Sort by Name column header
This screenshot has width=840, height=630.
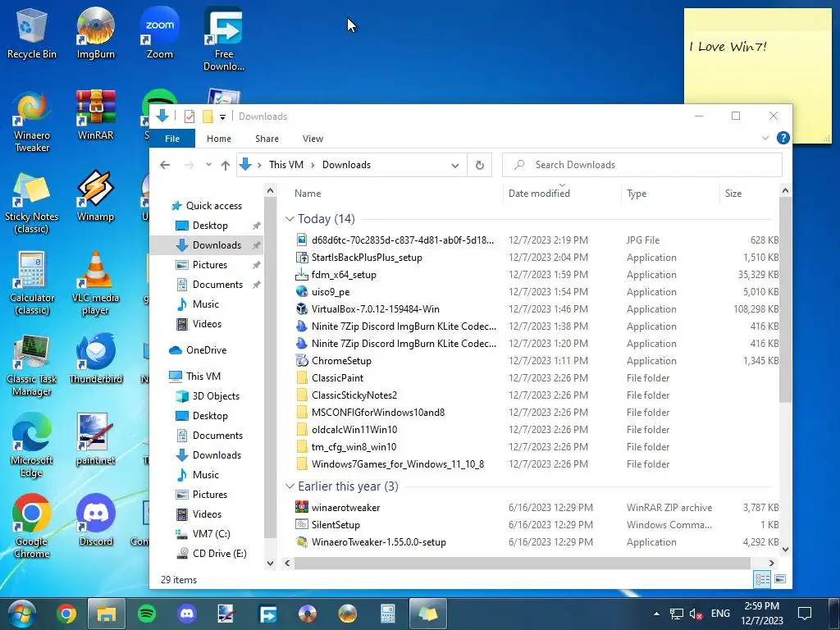[x=395, y=194]
